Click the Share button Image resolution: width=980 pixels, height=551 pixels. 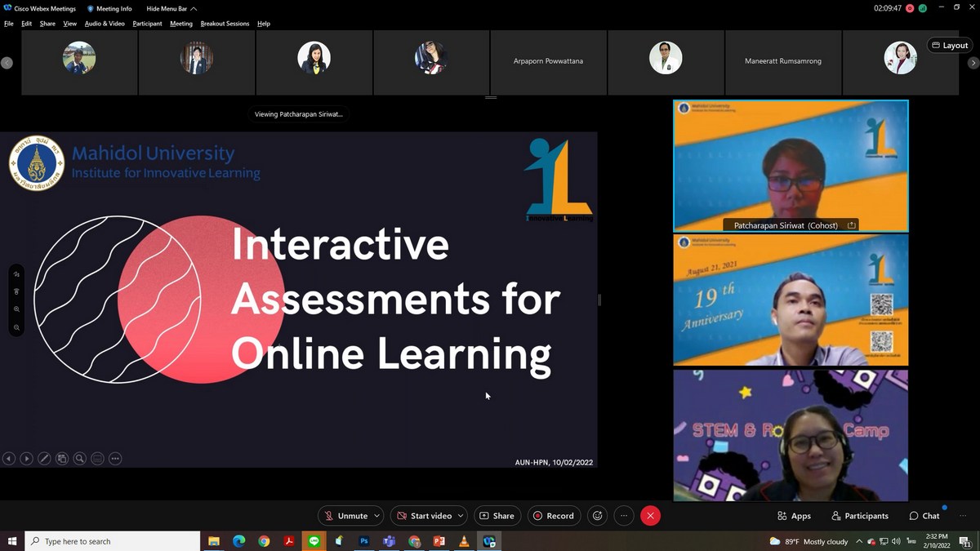point(497,516)
